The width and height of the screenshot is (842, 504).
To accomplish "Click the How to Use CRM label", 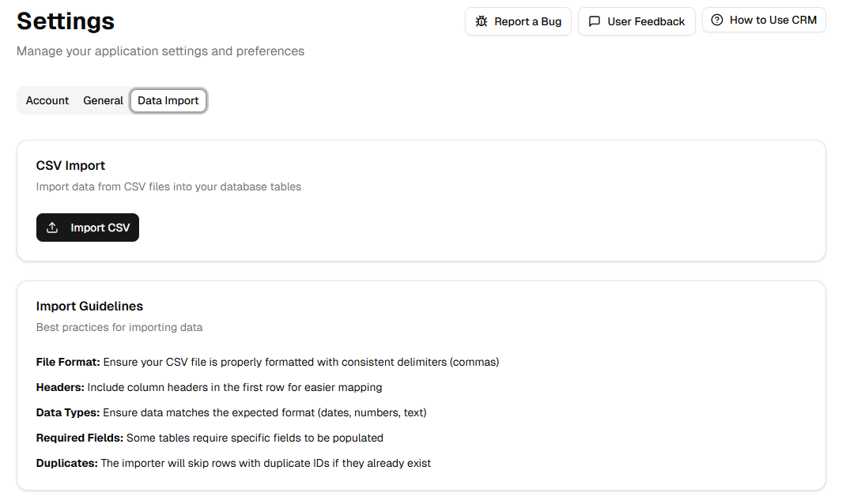I will (772, 21).
